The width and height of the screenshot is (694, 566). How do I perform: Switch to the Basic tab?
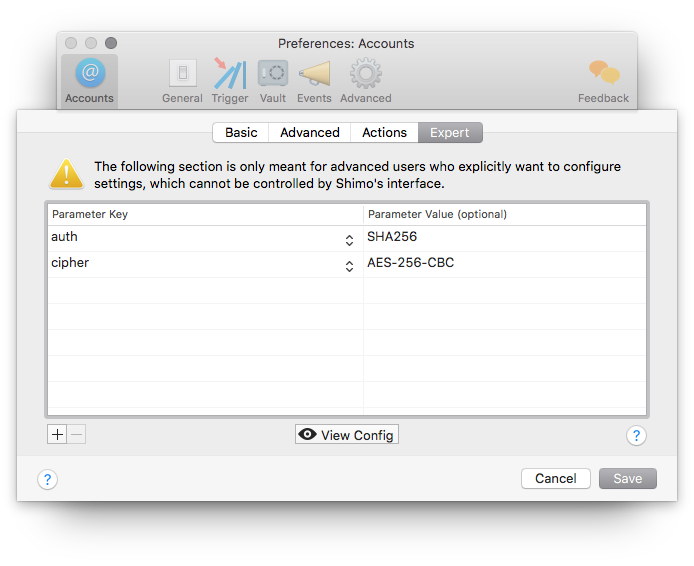(241, 132)
